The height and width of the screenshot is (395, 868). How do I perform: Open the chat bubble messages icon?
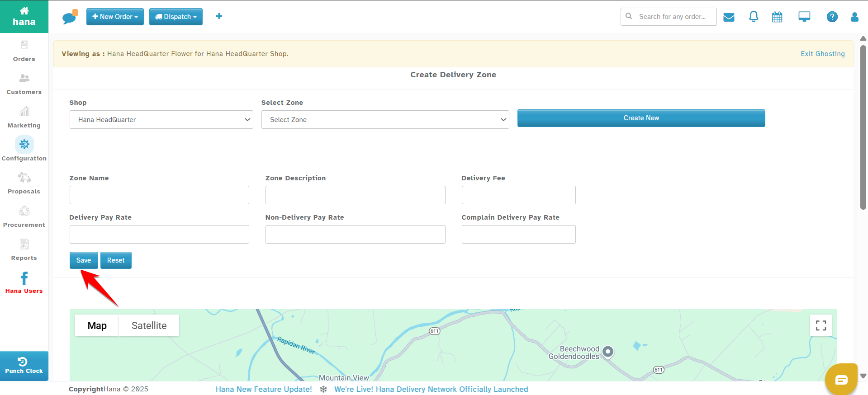pos(70,17)
